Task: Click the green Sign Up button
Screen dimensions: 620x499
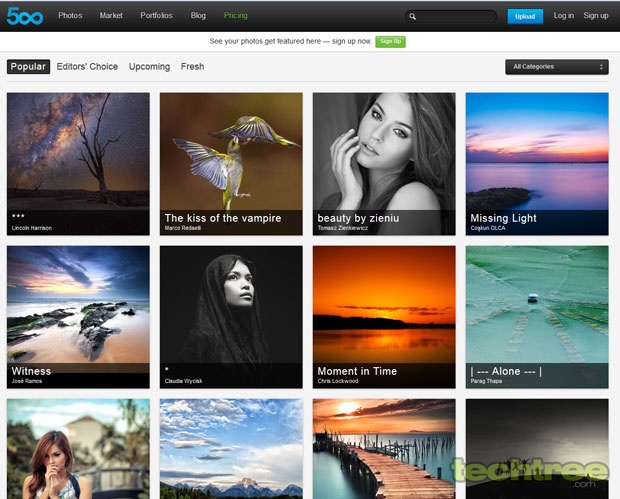Action: point(390,42)
